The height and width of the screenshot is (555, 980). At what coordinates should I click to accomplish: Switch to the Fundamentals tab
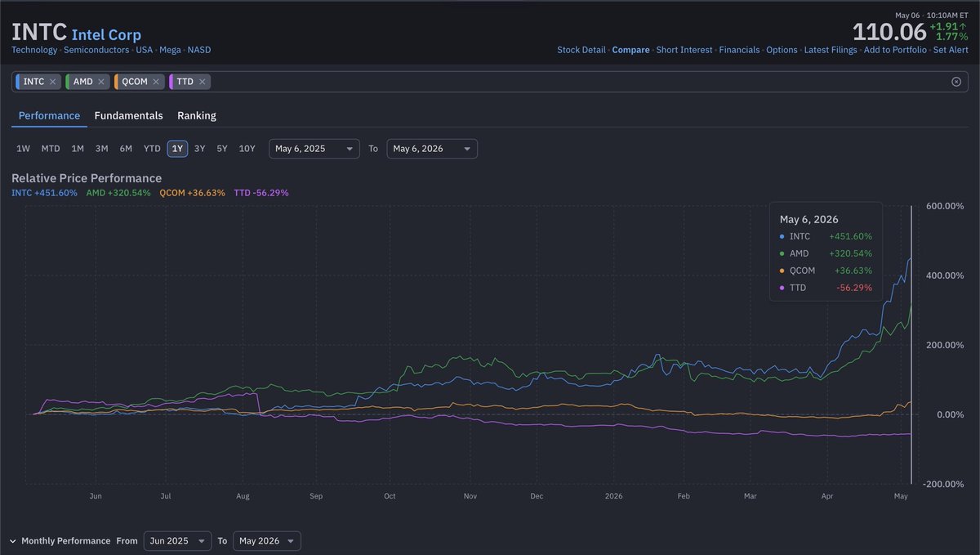click(x=128, y=116)
